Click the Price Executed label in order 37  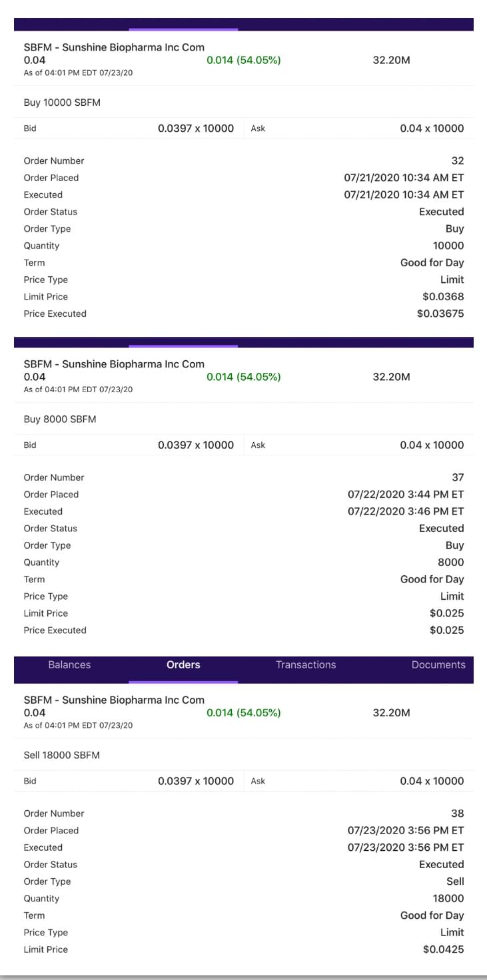coord(55,630)
